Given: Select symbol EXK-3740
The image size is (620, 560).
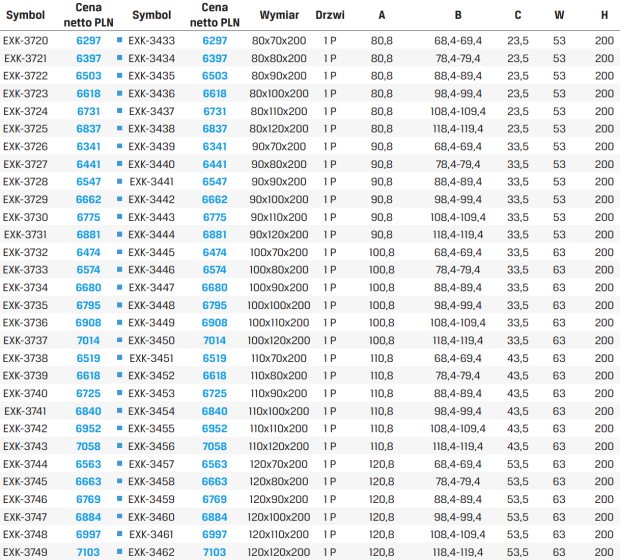Looking at the screenshot, I should click(25, 394).
